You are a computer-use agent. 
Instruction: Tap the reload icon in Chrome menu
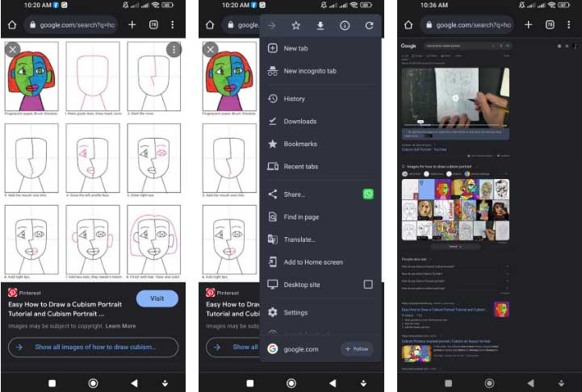tap(369, 26)
